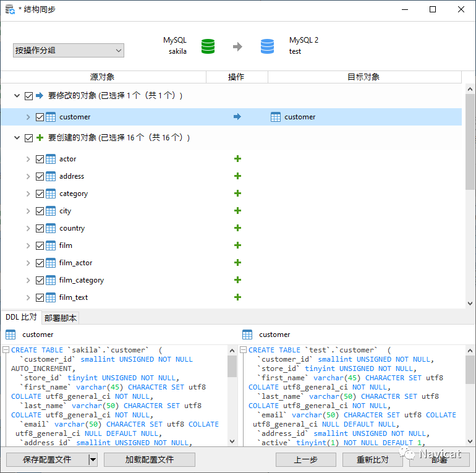Uncheck the objects-to-modify group checkbox
The height and width of the screenshot is (473, 476).
[x=28, y=96]
